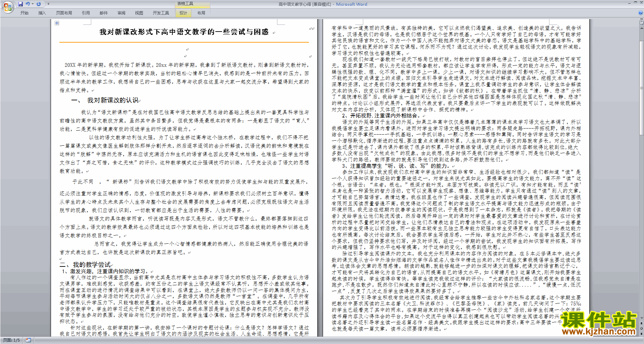
Task: Click previous page browse button
Action: click(642, 324)
